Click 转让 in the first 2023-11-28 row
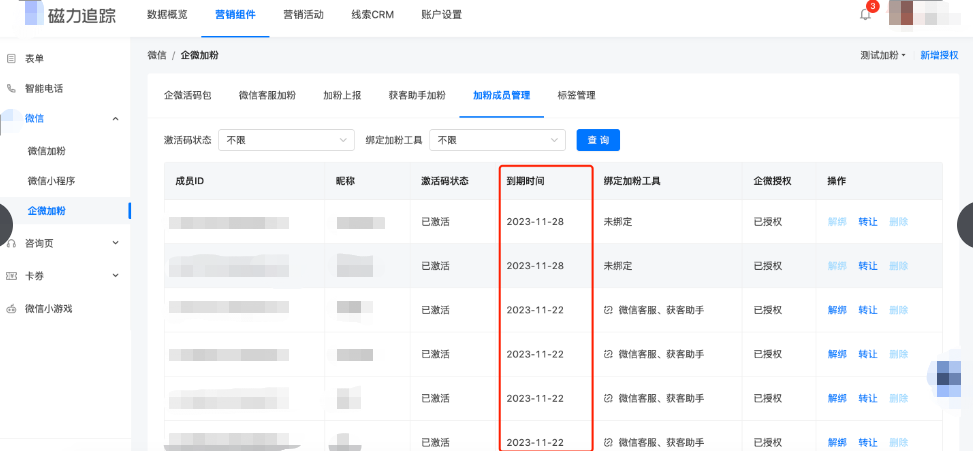This screenshot has width=973, height=451. tap(868, 221)
